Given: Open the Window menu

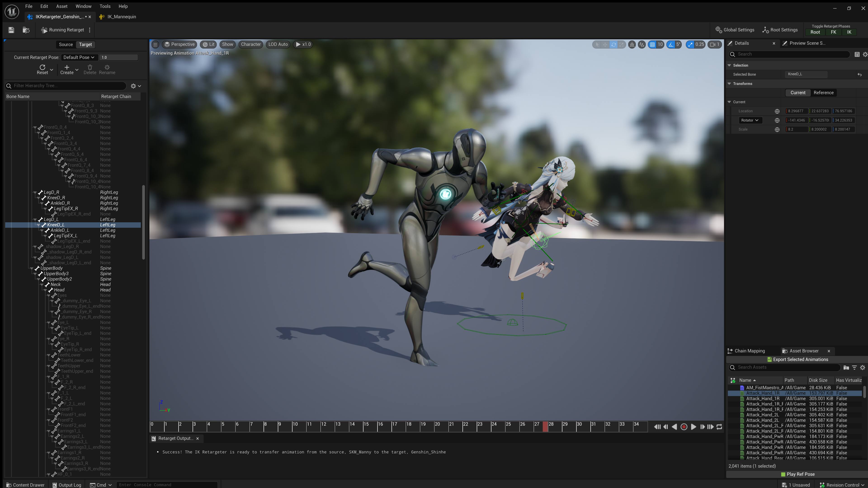Looking at the screenshot, I should point(83,6).
